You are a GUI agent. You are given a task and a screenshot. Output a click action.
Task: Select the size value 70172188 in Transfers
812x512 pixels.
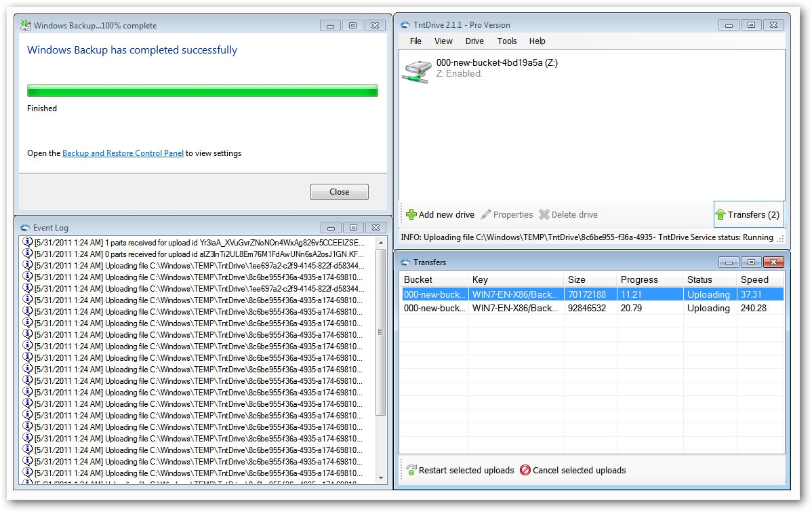tap(587, 294)
